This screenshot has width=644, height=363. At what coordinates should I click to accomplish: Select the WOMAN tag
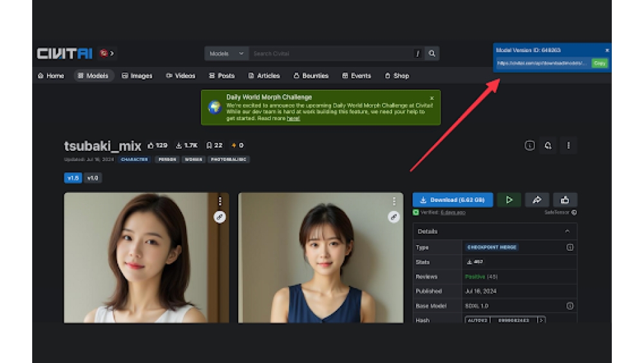[x=193, y=159]
